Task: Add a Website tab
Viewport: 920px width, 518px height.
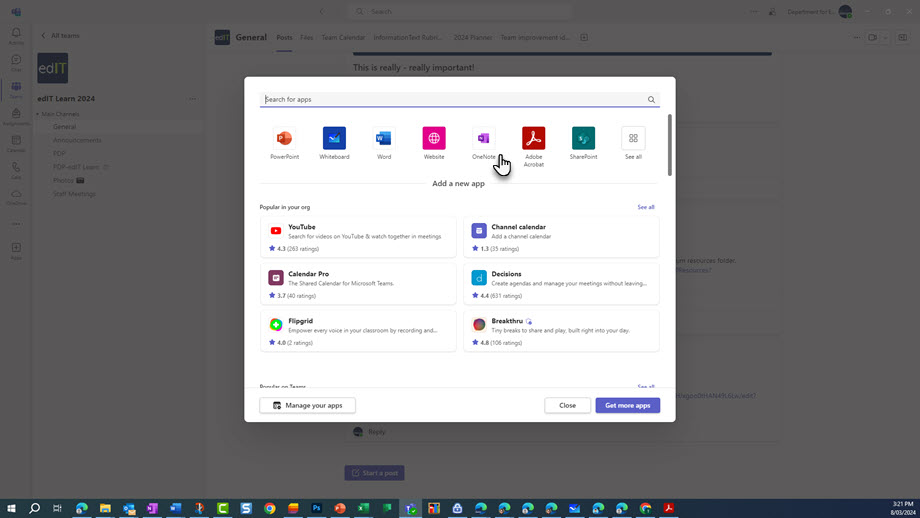Action: point(434,138)
